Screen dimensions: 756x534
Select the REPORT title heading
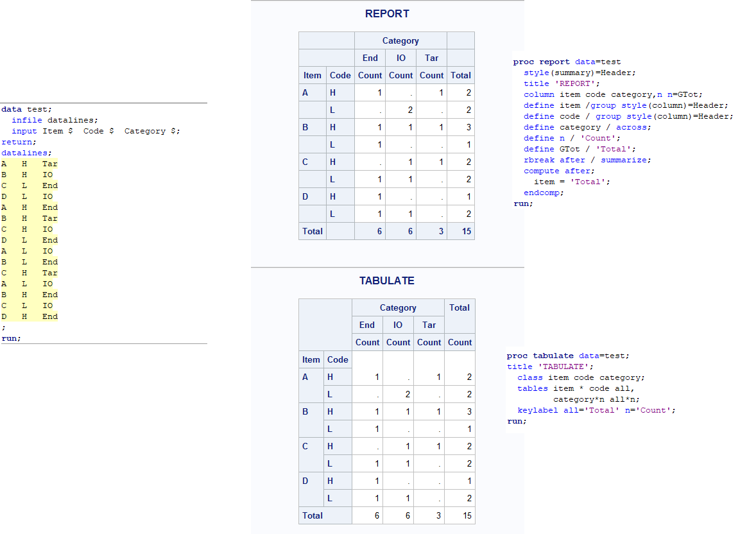tap(386, 13)
